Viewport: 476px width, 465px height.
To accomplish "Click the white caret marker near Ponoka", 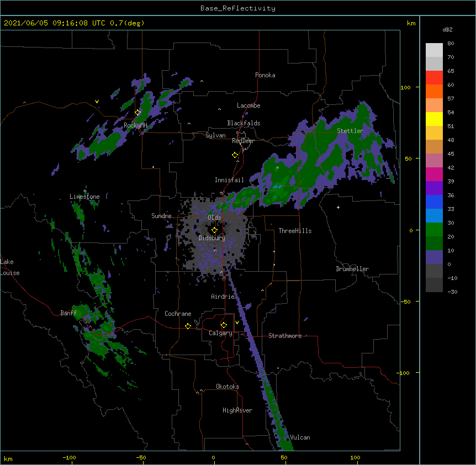I will pos(202,81).
